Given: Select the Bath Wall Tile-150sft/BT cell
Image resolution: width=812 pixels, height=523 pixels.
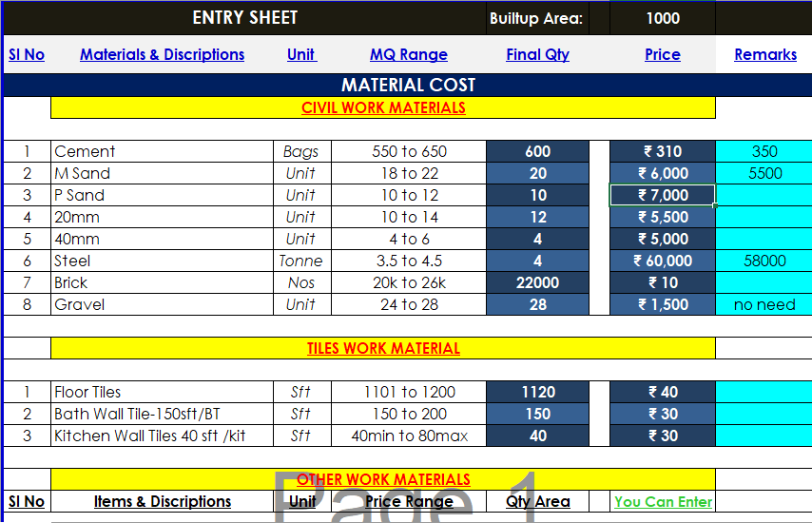Looking at the screenshot, I should click(x=162, y=414).
